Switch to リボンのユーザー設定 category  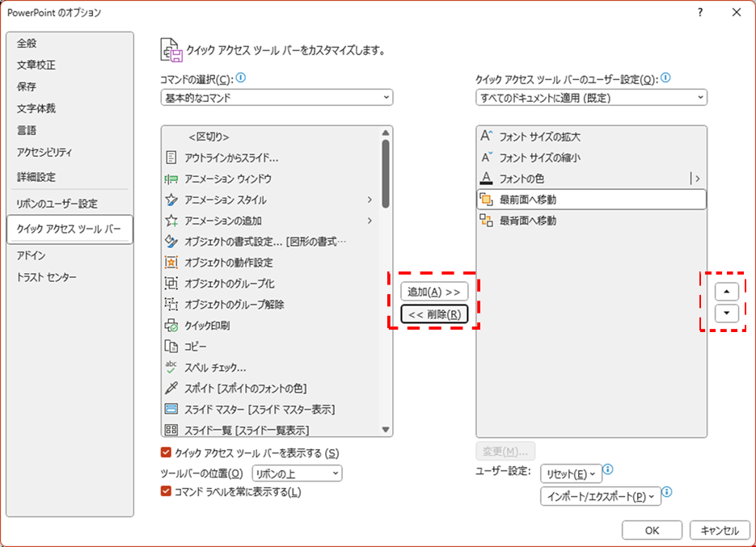pos(57,204)
